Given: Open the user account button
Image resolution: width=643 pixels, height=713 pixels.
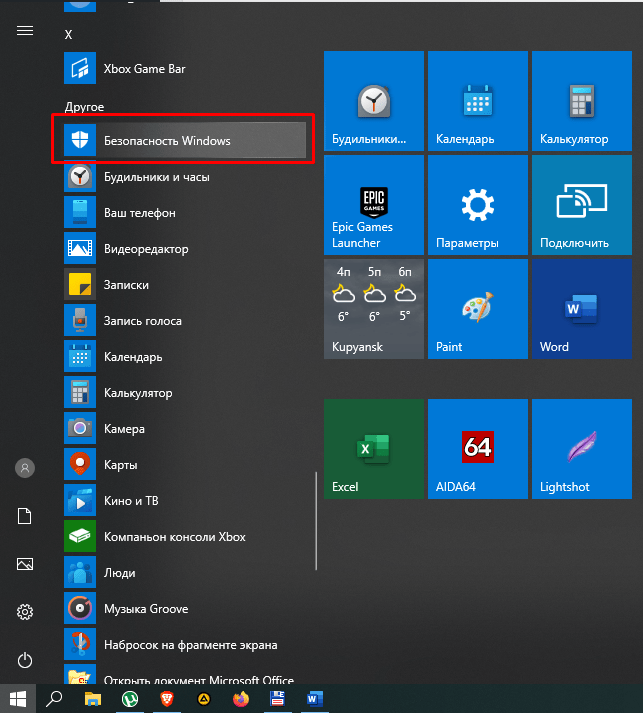Looking at the screenshot, I should click(25, 468).
